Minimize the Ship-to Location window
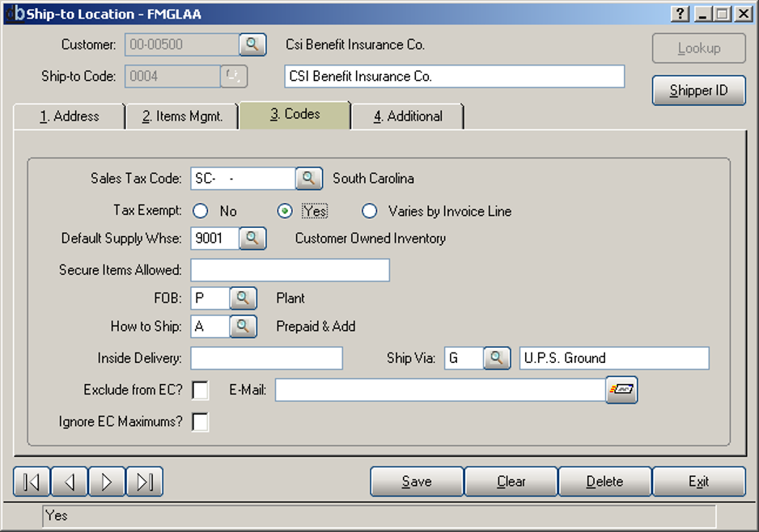 [x=703, y=14]
